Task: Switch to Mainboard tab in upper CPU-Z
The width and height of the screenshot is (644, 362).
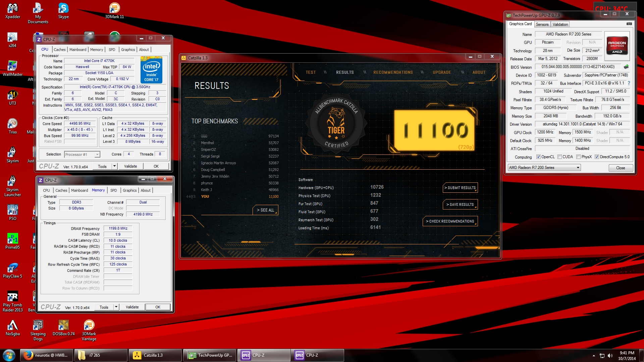Action: click(x=78, y=50)
